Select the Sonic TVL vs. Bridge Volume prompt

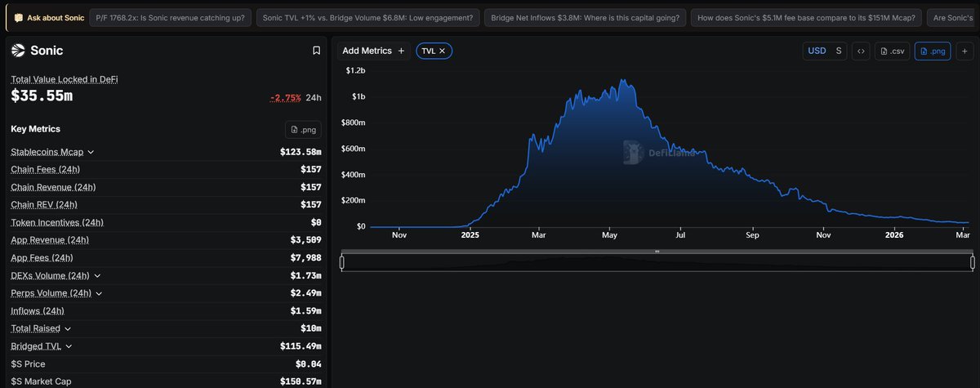[x=367, y=17]
